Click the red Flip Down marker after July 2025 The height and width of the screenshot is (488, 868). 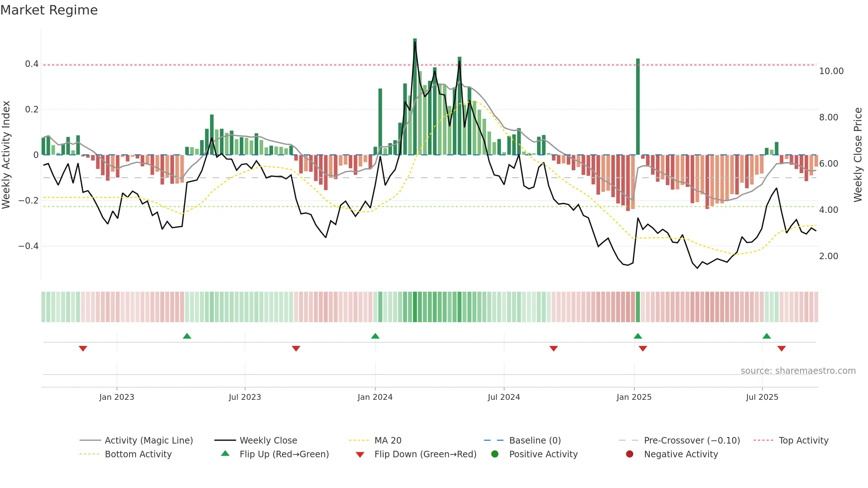click(x=782, y=348)
